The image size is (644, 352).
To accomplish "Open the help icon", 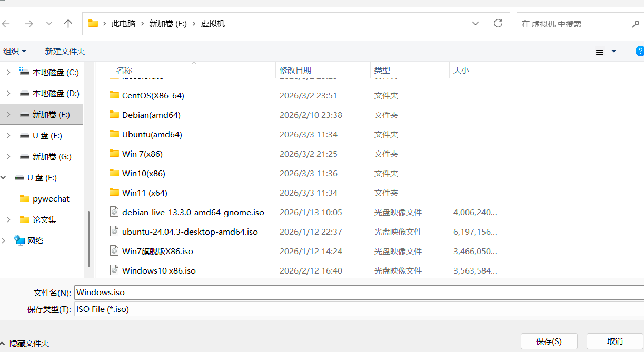I will pos(640,51).
